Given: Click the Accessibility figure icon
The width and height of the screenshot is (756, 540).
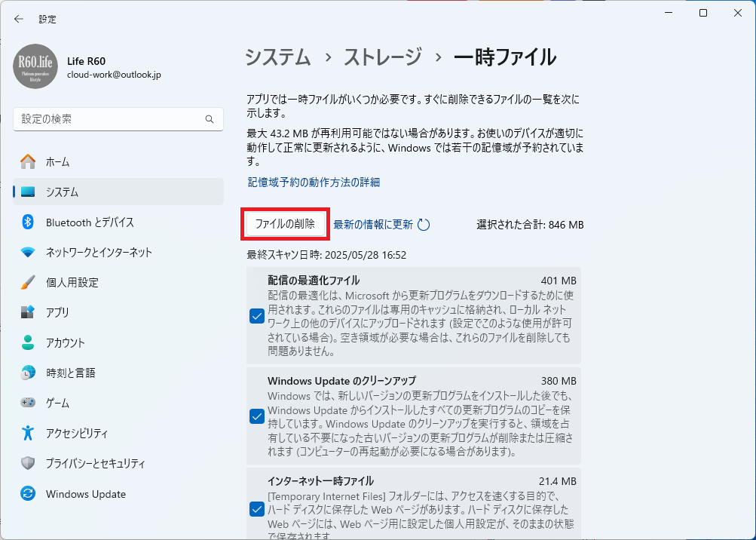Looking at the screenshot, I should point(28,433).
